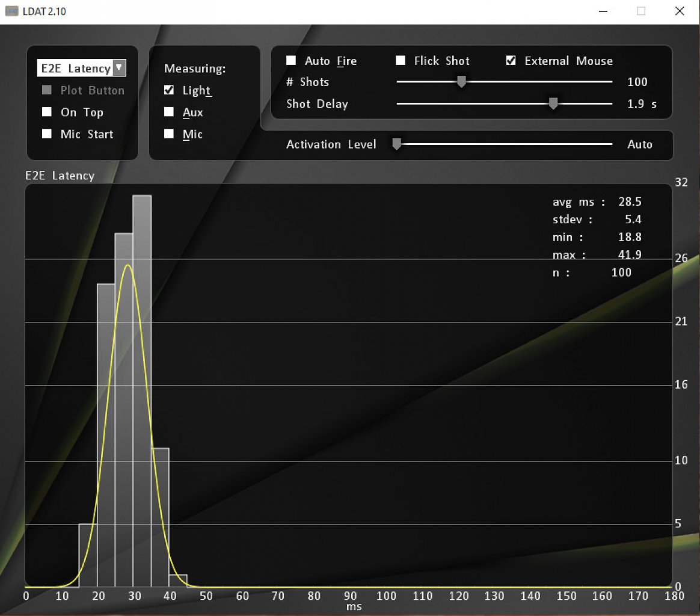Click the avg ms value 28.5
Image resolution: width=700 pixels, height=616 pixels.
coord(630,202)
